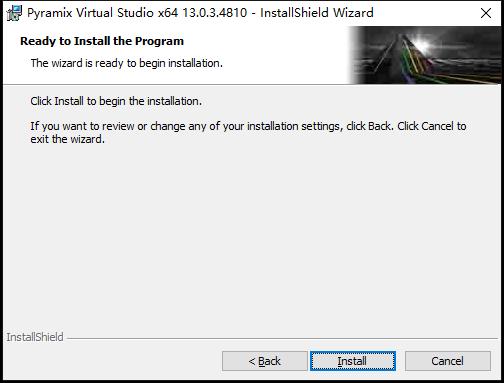Viewport: 504px width, 383px height.
Task: Click the dark banner image in the header
Action: tap(425, 55)
